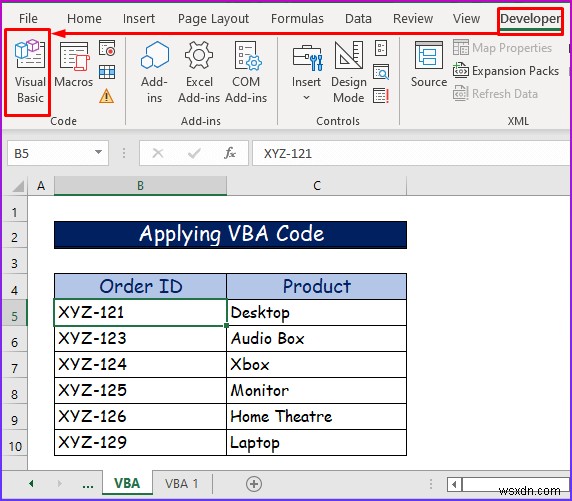Open the Add-ins icon
The width and height of the screenshot is (572, 501).
point(155,72)
